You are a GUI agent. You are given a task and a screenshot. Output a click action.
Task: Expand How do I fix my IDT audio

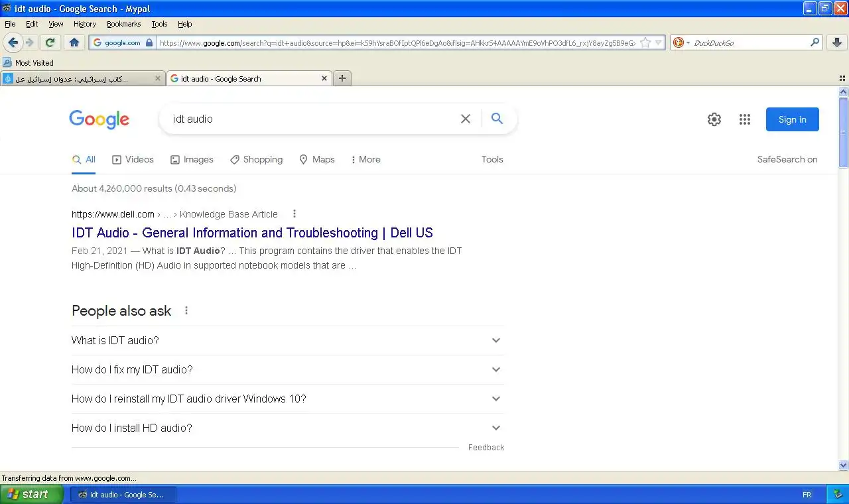[287, 369]
